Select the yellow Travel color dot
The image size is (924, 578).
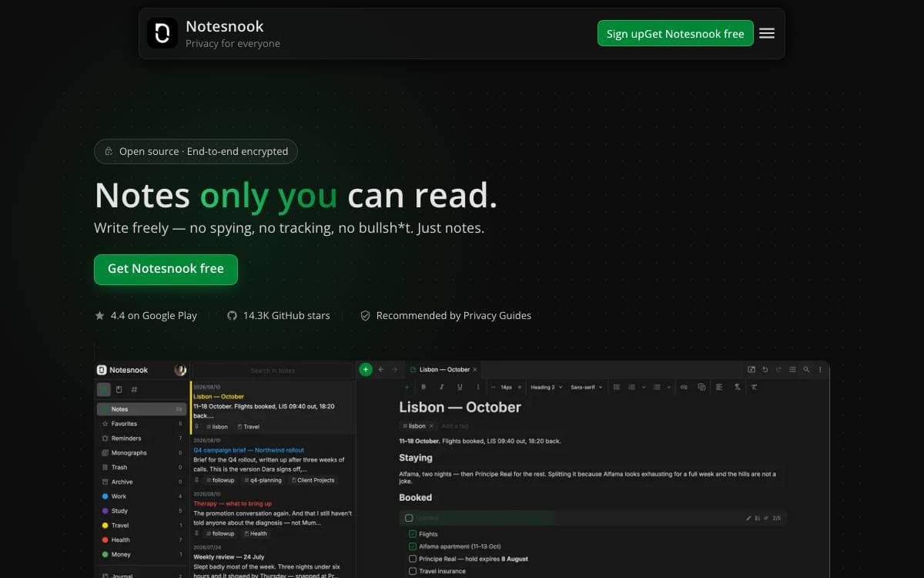tap(105, 526)
